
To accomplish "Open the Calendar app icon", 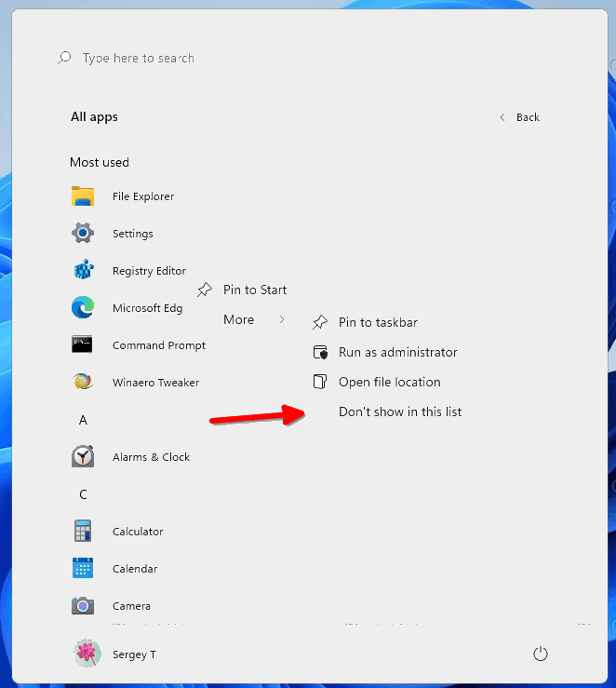I will click(83, 569).
